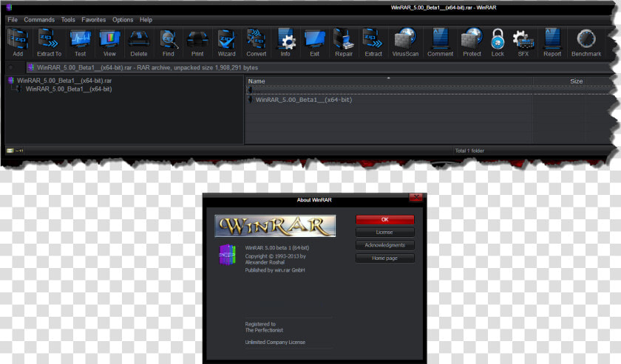This screenshot has width=621, height=364.
Task: Close the About WinRAR dialog
Action: pyautogui.click(x=415, y=197)
